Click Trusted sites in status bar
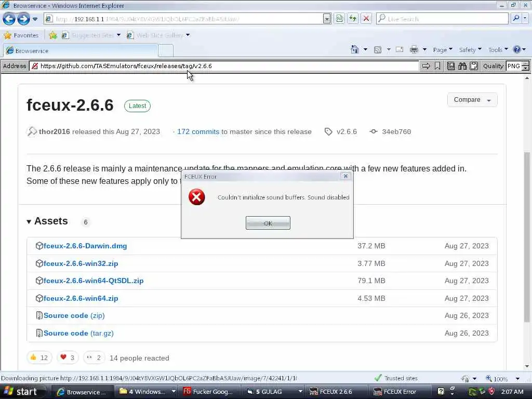The width and height of the screenshot is (532, 399). (396, 378)
